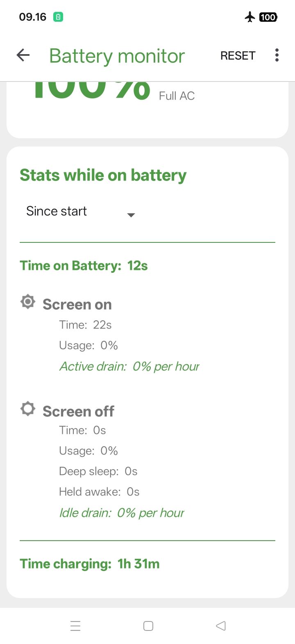The width and height of the screenshot is (295, 644).
Task: Tap the battery 100 status icon
Action: (x=268, y=17)
